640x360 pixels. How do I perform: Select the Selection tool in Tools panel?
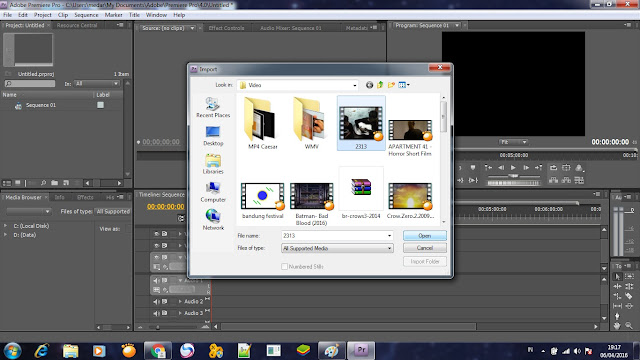pyautogui.click(x=617, y=276)
